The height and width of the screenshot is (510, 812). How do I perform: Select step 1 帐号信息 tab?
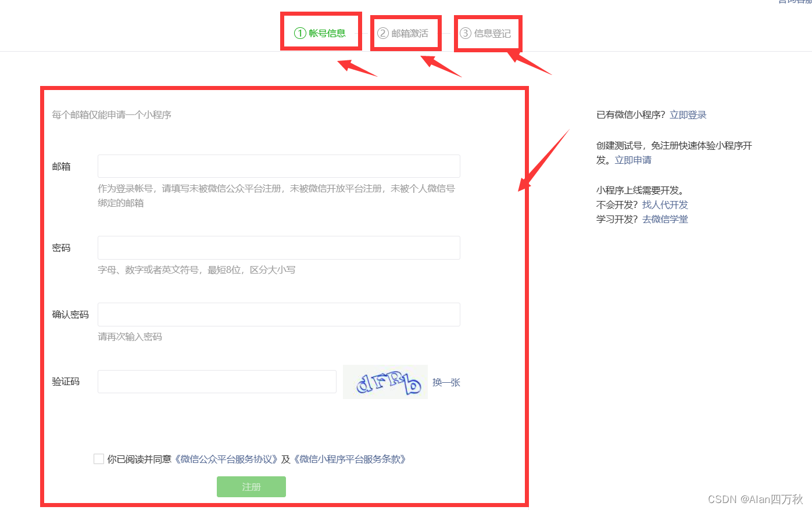[320, 33]
